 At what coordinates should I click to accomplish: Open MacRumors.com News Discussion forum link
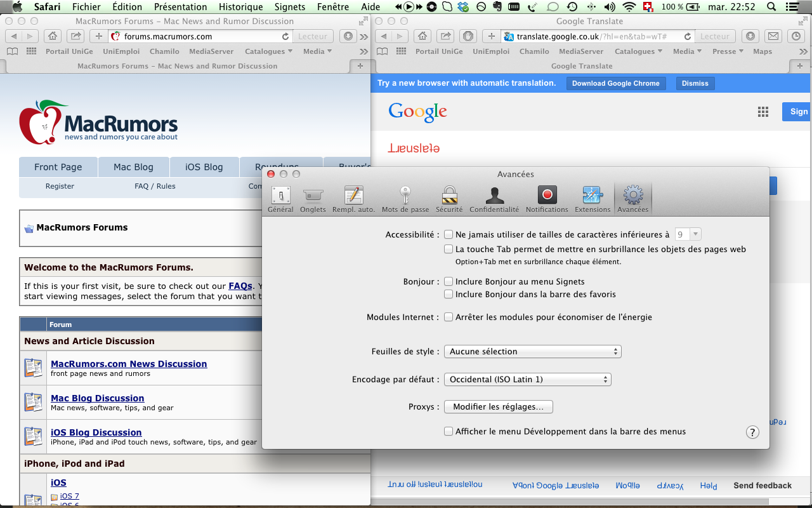pyautogui.click(x=129, y=364)
